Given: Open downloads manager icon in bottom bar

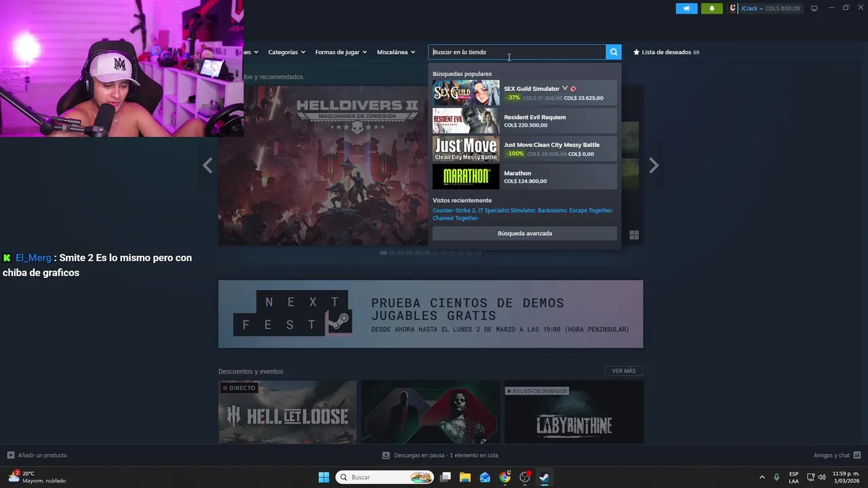Looking at the screenshot, I should click(386, 455).
